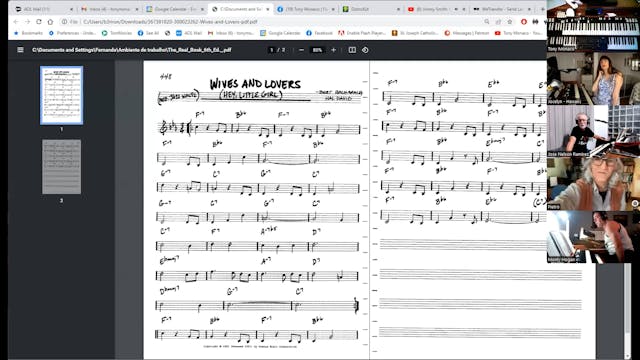Zoom out the PDF with minus icon
This screenshot has width=640, height=360.
[x=301, y=50]
